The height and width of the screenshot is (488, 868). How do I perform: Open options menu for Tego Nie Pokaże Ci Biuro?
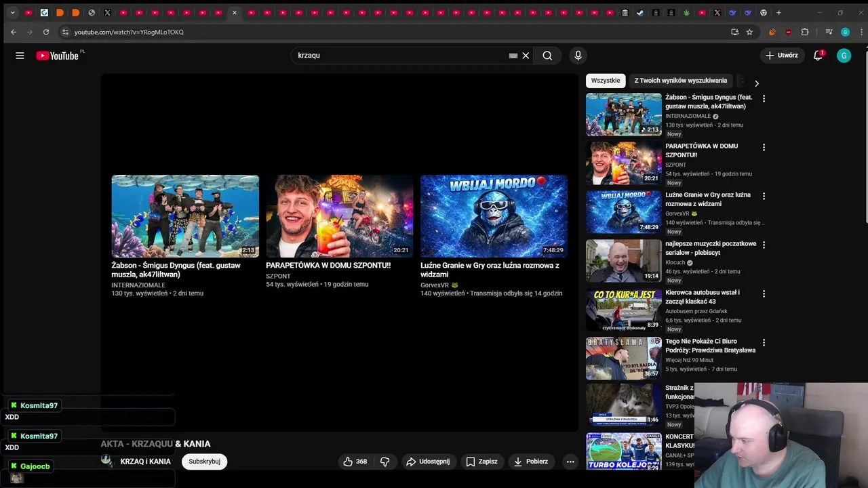click(x=764, y=342)
